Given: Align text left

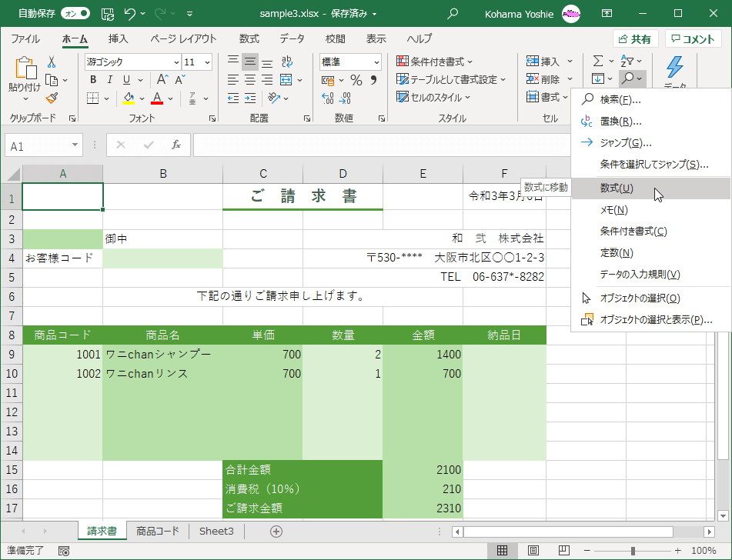Looking at the screenshot, I should click(x=233, y=80).
